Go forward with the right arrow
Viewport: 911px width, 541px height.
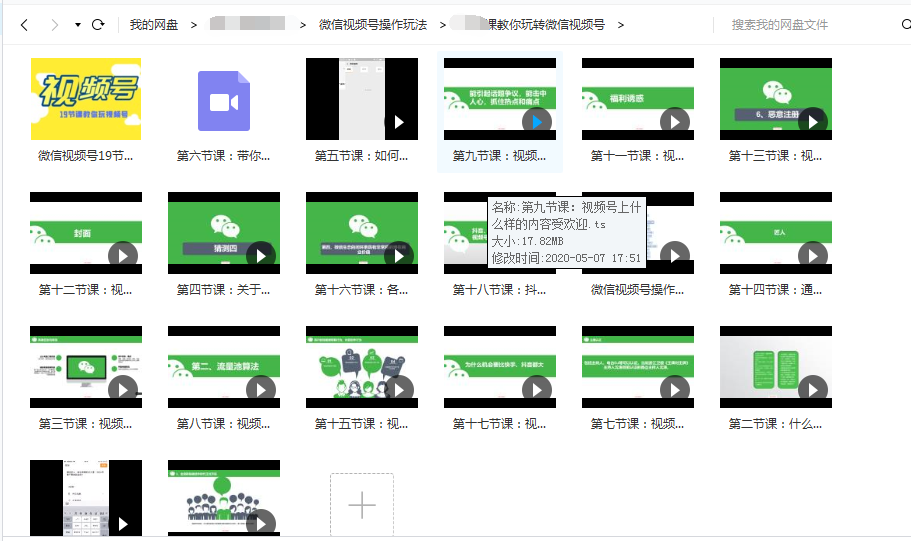55,25
